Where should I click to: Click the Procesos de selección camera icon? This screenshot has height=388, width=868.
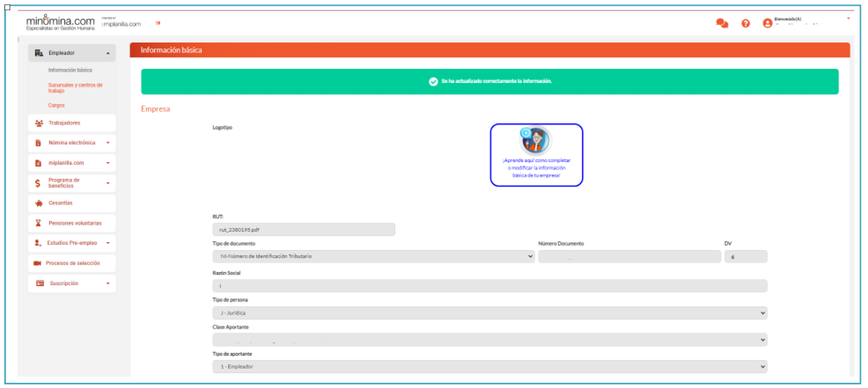37,263
